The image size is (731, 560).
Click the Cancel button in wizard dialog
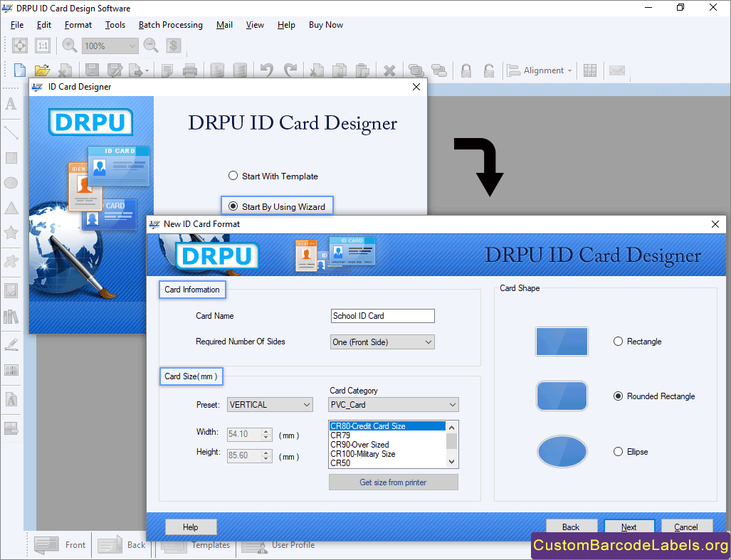pyautogui.click(x=686, y=527)
